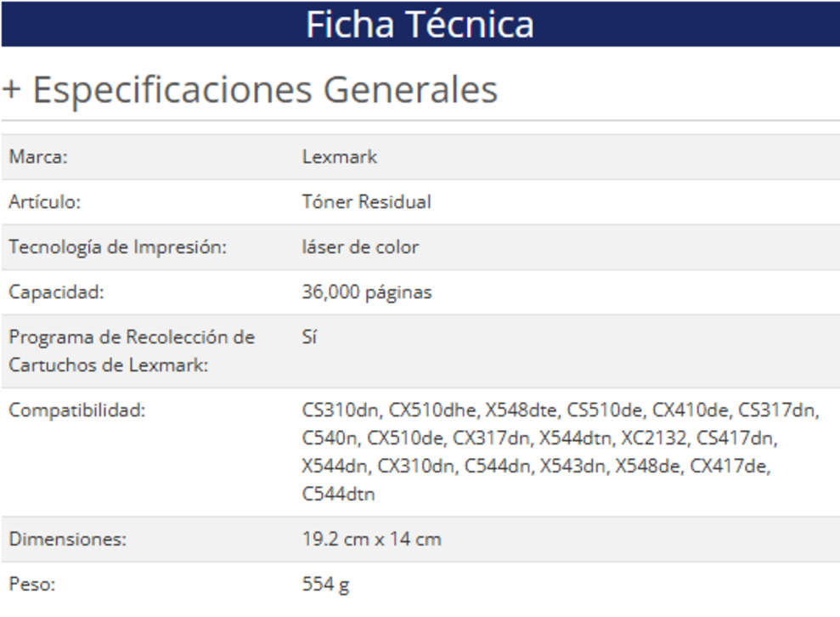Click the Especificaciones Generales heading

tap(264, 90)
